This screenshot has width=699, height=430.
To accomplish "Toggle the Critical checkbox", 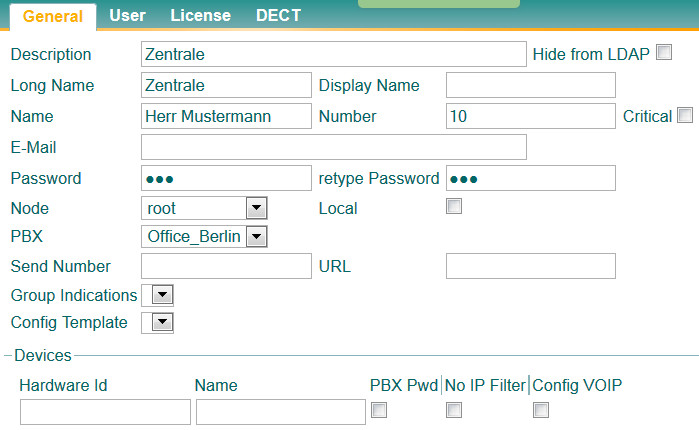I will [685, 115].
